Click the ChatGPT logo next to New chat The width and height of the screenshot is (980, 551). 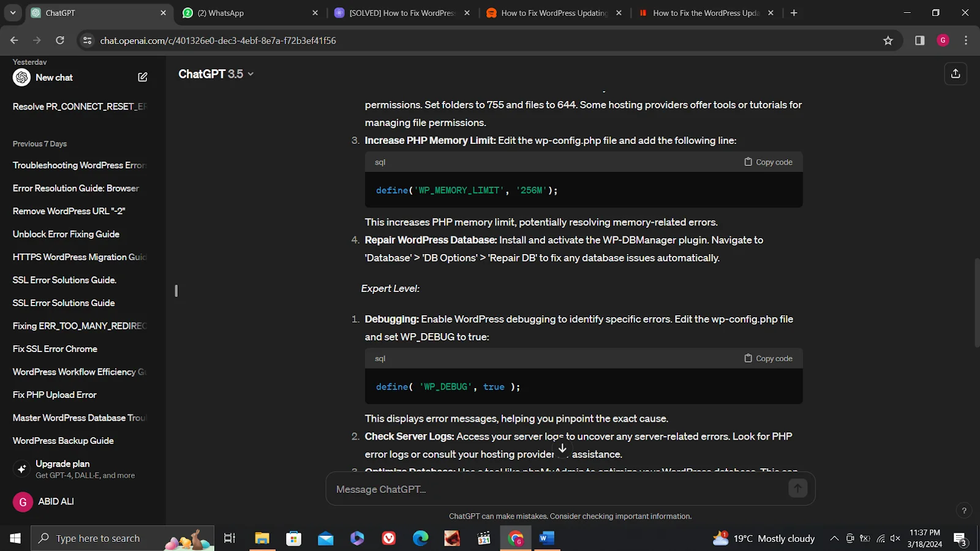coord(21,77)
